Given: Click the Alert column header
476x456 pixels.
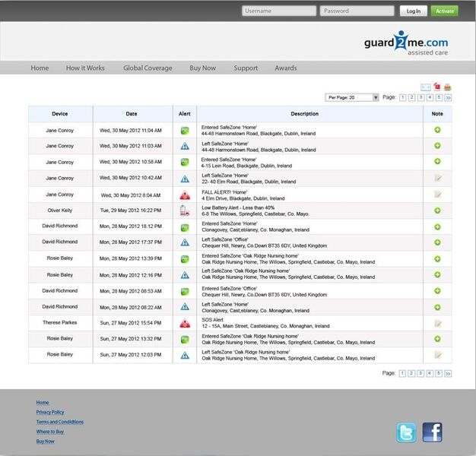Looking at the screenshot, I should pos(185,114).
